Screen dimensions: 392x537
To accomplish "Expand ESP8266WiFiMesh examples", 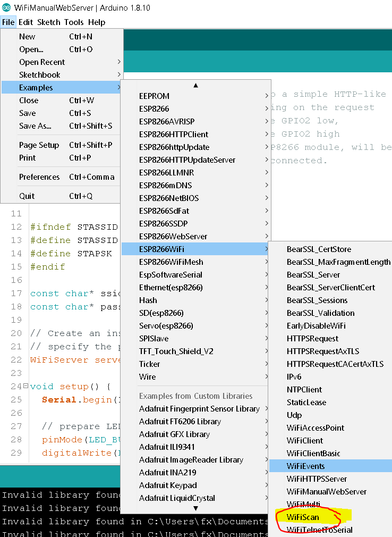I will click(x=195, y=262).
